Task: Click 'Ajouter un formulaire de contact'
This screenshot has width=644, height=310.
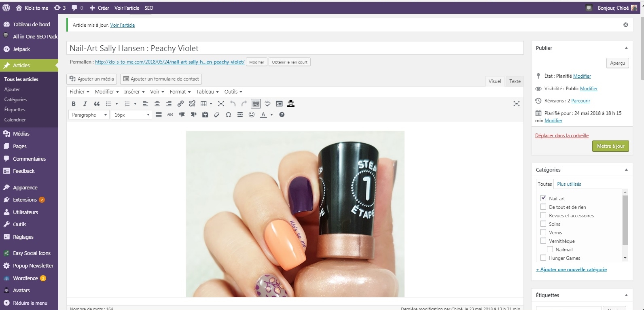Action: coord(161,79)
